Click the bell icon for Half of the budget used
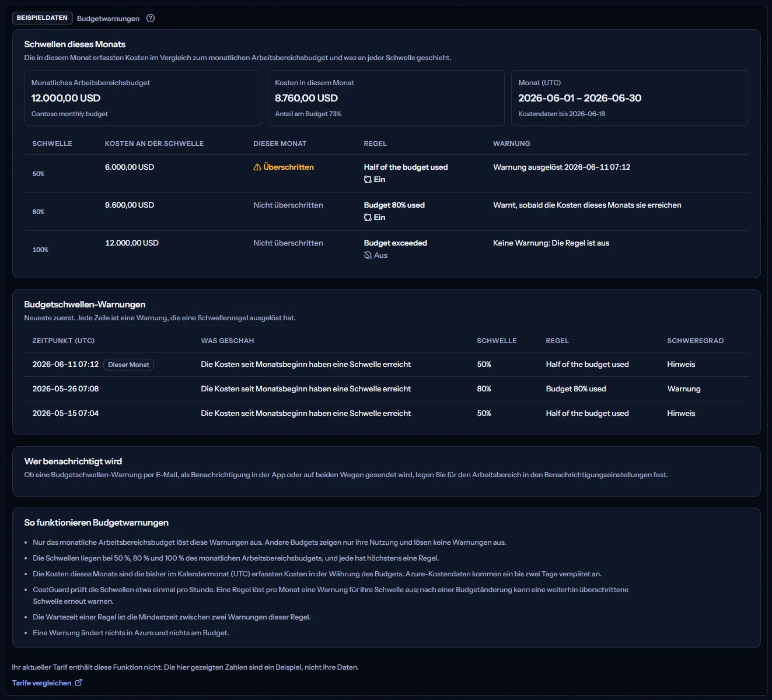Viewport: 772px width, 700px height. point(368,180)
